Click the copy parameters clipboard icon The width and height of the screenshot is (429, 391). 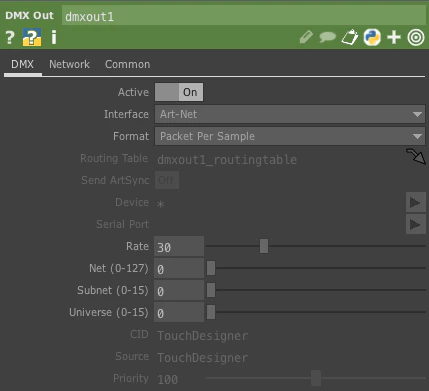(350, 37)
